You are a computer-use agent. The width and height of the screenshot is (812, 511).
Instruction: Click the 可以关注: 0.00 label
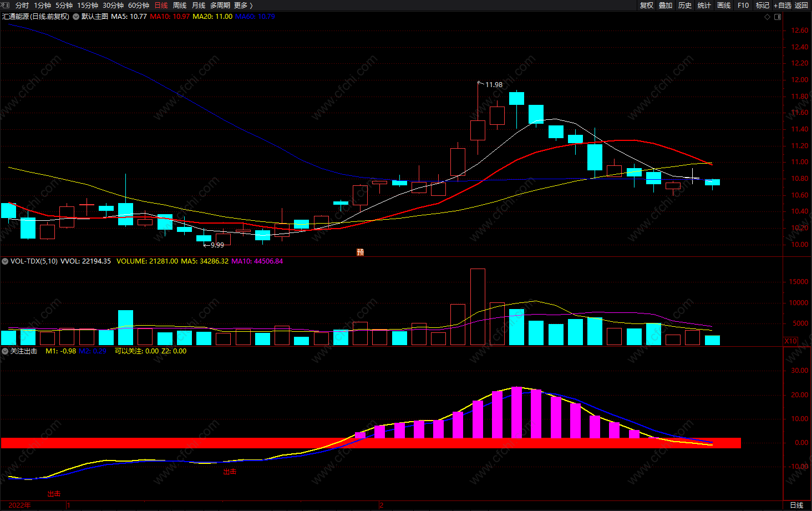coord(136,351)
